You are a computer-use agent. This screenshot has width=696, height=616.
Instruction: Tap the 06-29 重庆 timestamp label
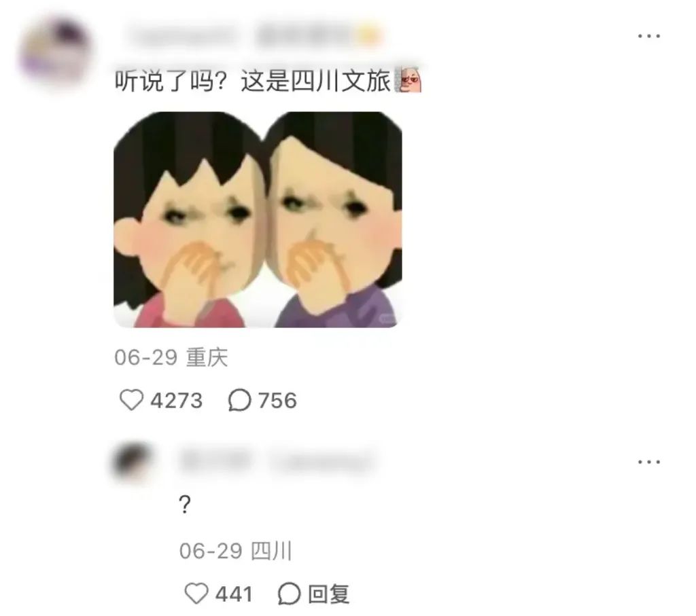coord(171,357)
